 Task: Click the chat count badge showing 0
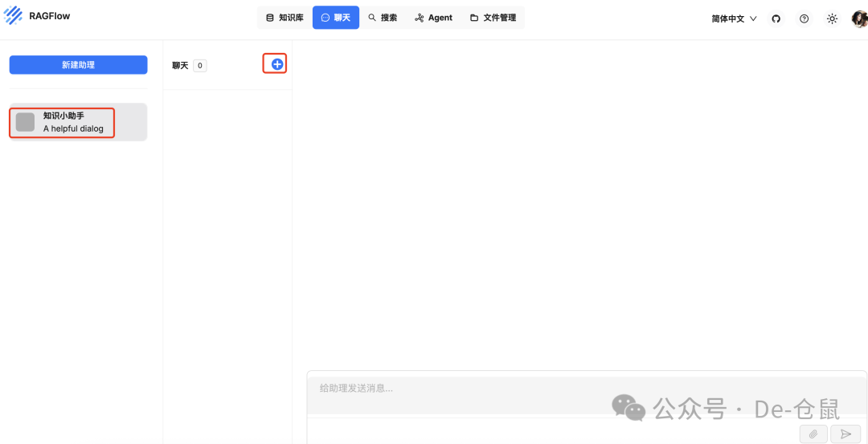pos(199,66)
